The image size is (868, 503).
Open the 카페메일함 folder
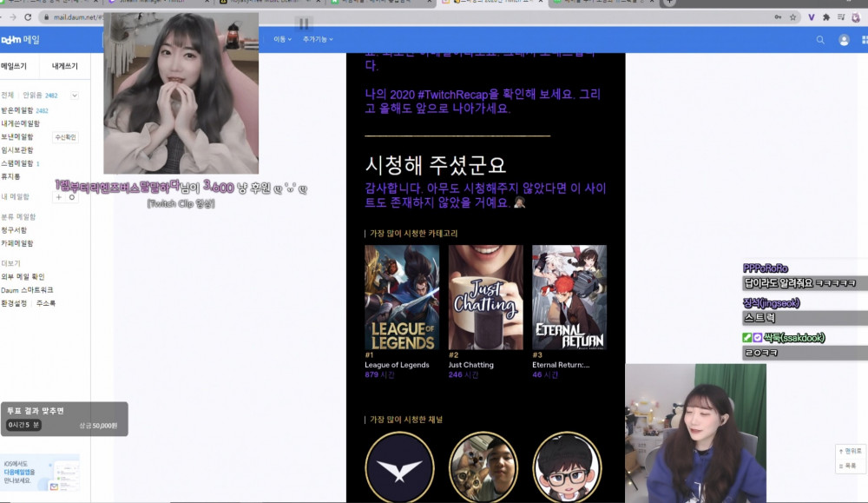[17, 243]
